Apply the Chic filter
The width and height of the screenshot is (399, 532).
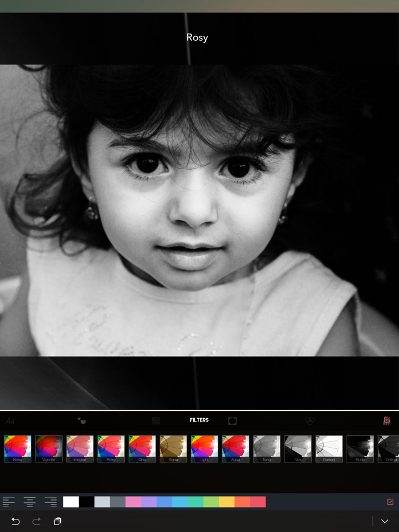tap(142, 449)
